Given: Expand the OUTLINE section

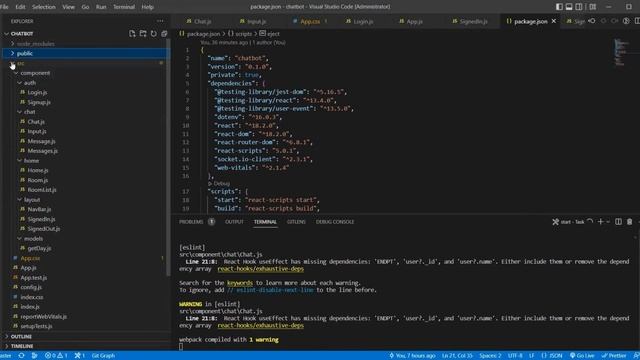Looking at the screenshot, I should point(86,336).
